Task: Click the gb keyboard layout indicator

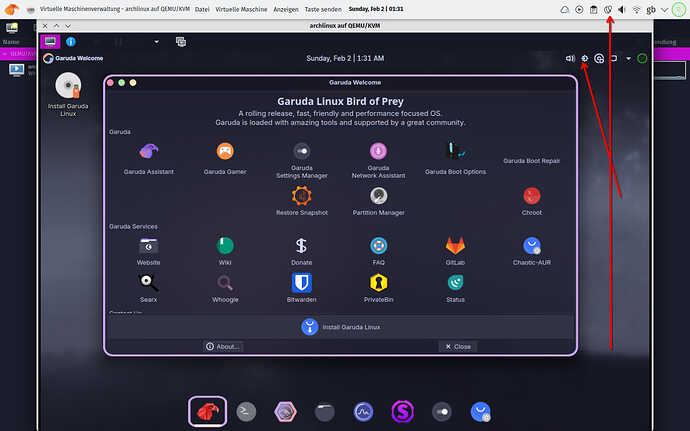Action: (651, 10)
